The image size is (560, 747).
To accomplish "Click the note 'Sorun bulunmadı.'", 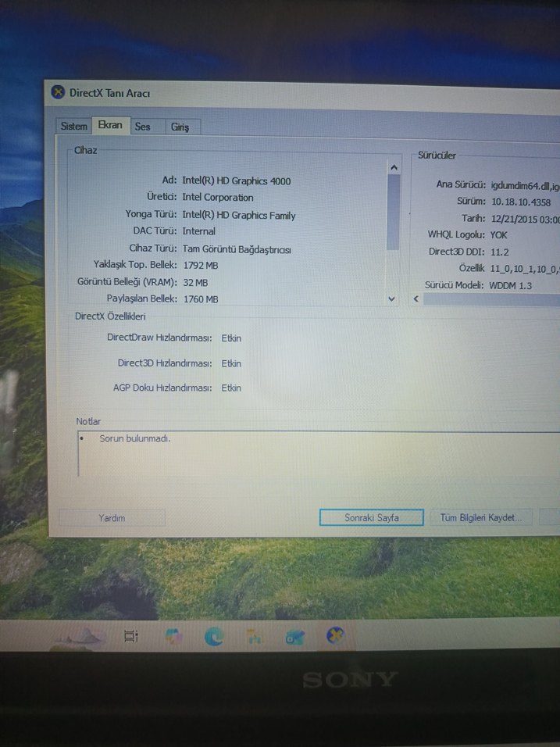I will (135, 438).
